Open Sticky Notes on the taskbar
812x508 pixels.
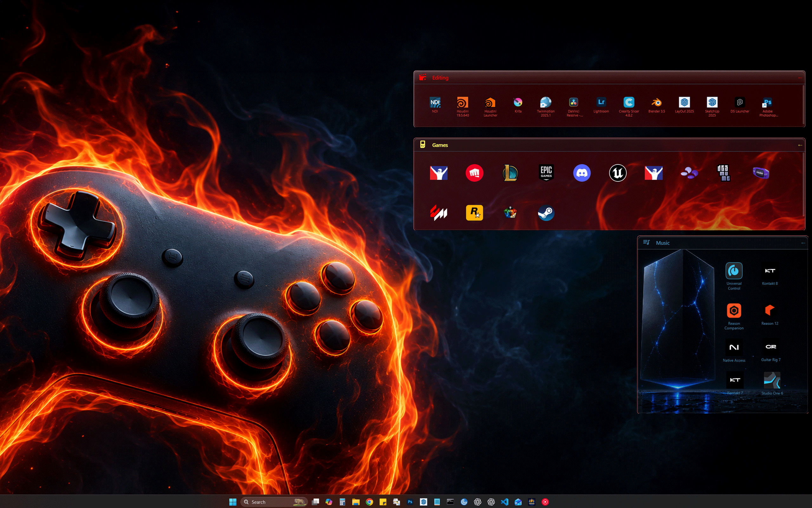click(x=383, y=502)
